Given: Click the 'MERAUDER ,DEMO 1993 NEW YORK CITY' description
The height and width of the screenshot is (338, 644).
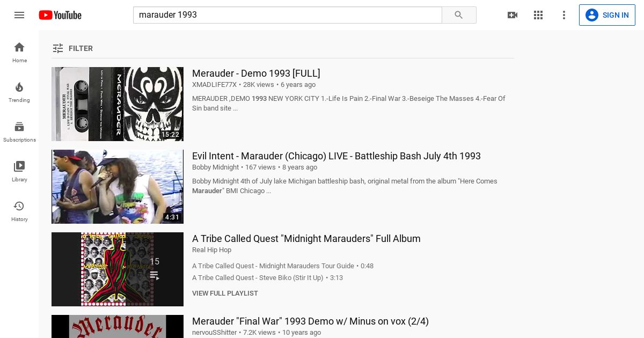Looking at the screenshot, I should 349,104.
